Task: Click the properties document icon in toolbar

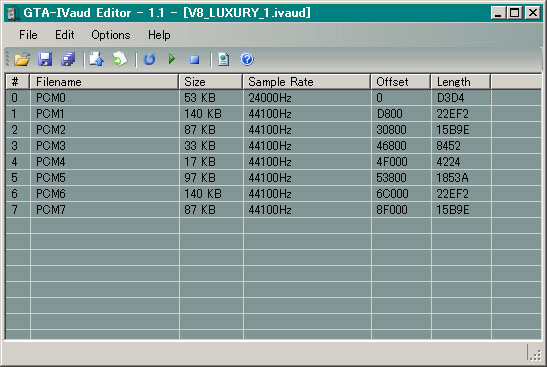Action: pos(224,59)
